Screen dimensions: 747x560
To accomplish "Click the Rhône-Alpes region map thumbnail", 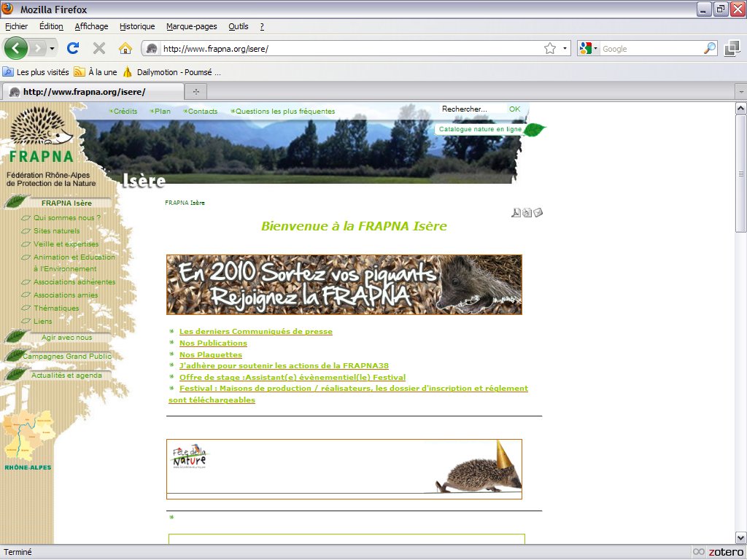I will point(28,437).
